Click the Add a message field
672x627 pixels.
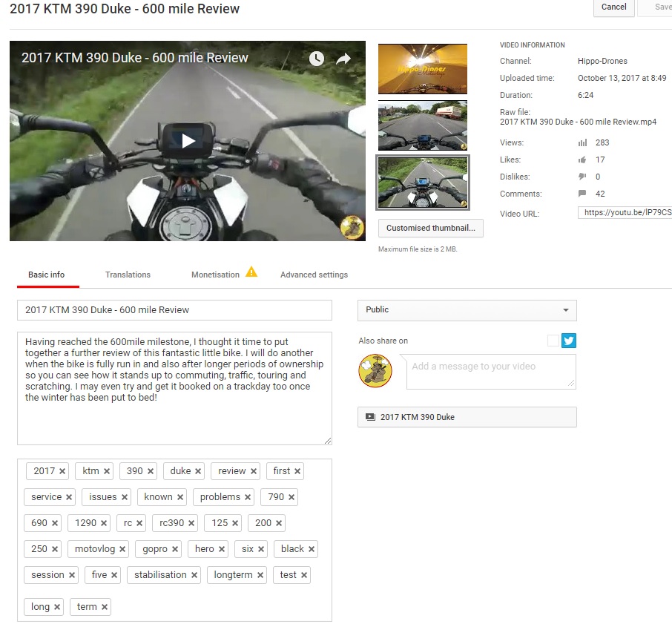coord(491,372)
